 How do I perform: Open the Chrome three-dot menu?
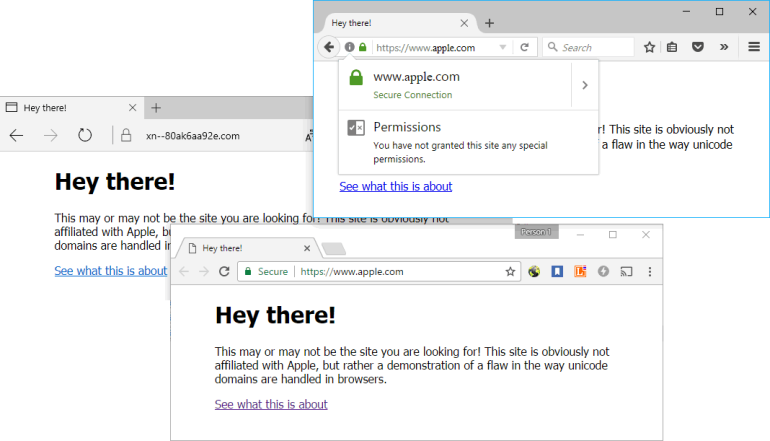click(x=650, y=271)
